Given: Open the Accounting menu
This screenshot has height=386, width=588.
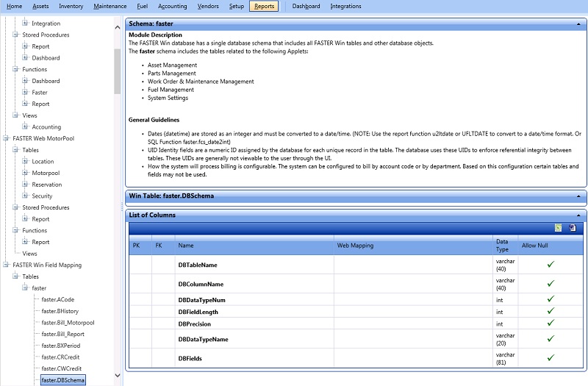Looking at the screenshot, I should 173,6.
